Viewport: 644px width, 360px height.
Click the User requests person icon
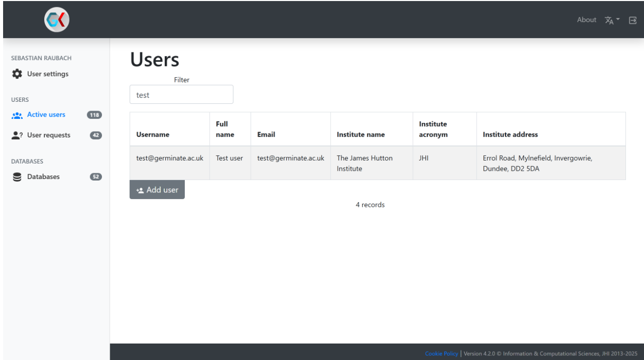pos(17,135)
